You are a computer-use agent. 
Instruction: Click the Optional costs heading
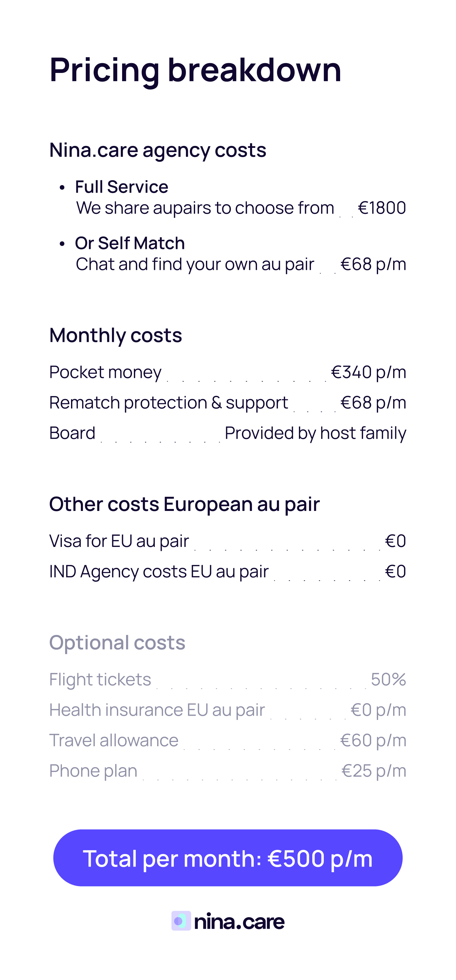point(117,642)
